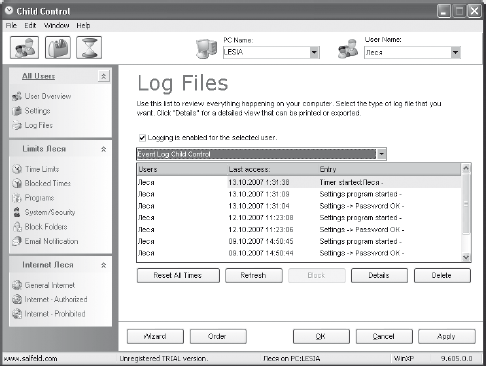Viewport: 486px width, 366px height.
Task: Collapse the All Users panel
Action: (104, 76)
